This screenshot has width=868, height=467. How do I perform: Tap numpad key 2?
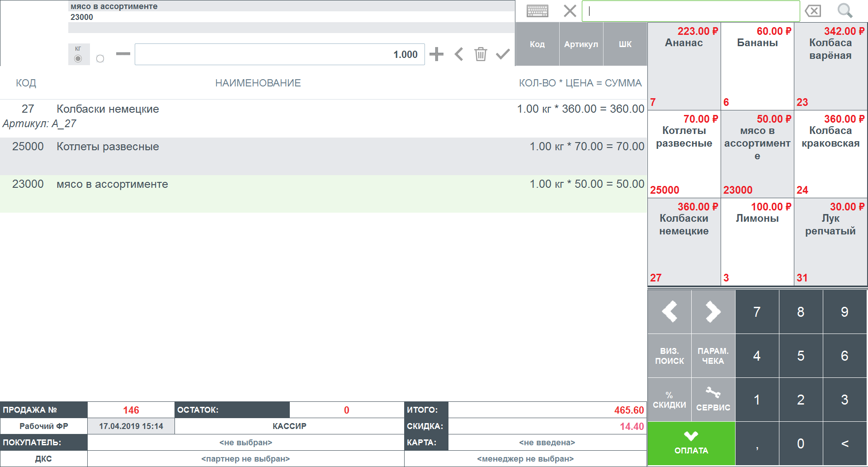pyautogui.click(x=801, y=400)
